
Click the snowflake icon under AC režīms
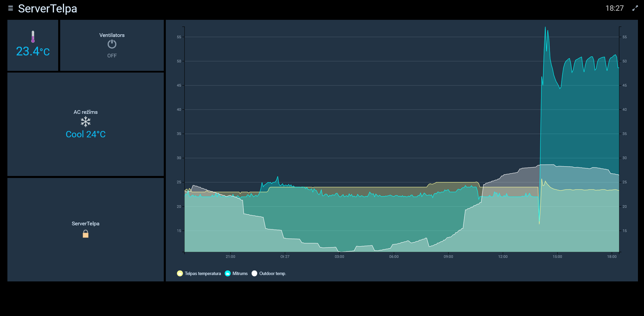coord(86,122)
